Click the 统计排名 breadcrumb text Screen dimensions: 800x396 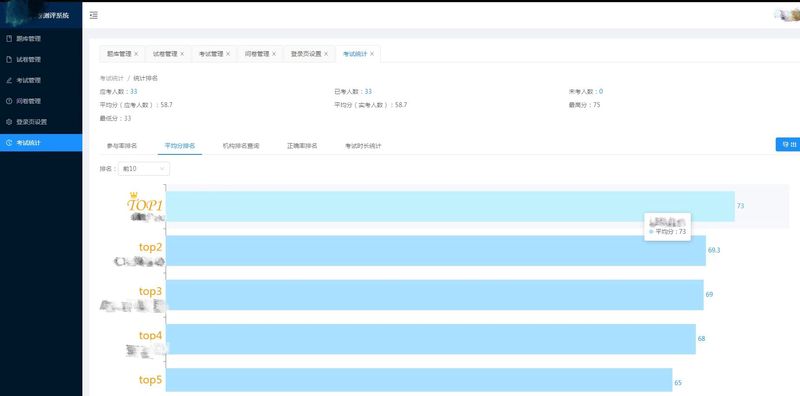coord(145,79)
